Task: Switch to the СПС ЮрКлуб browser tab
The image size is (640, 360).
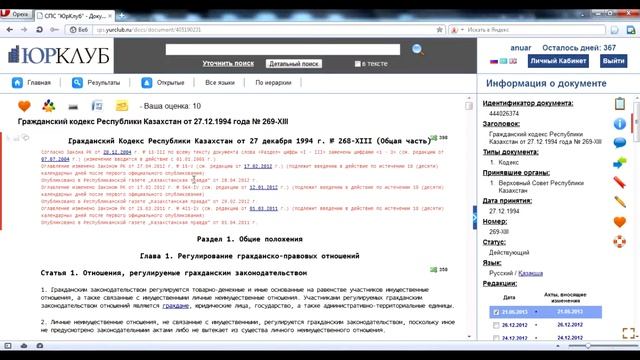Action: click(x=74, y=16)
